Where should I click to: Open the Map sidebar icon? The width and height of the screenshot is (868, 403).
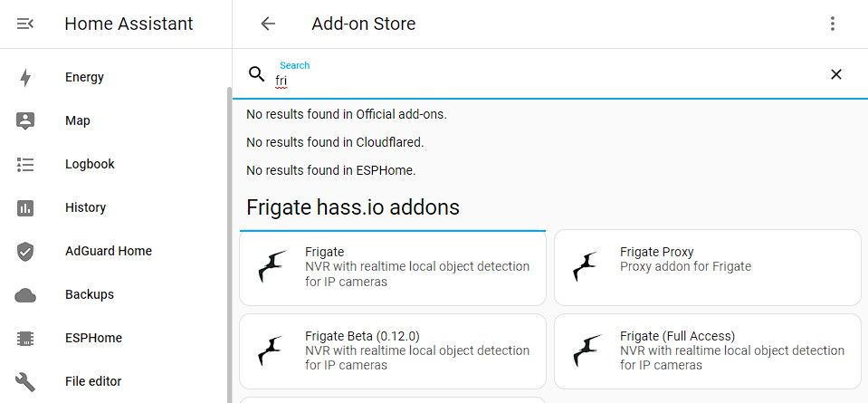tap(25, 120)
